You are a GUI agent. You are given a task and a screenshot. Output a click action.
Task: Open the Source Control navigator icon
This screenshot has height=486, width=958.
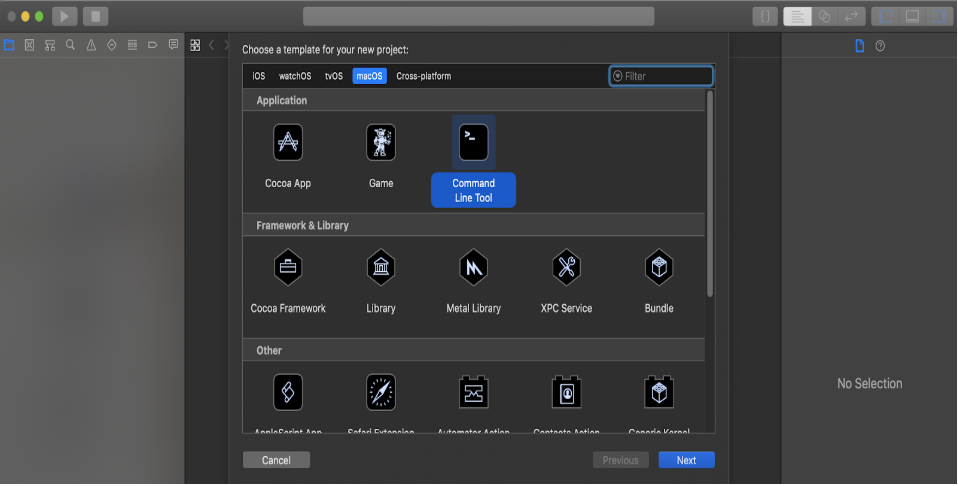pyautogui.click(x=29, y=45)
